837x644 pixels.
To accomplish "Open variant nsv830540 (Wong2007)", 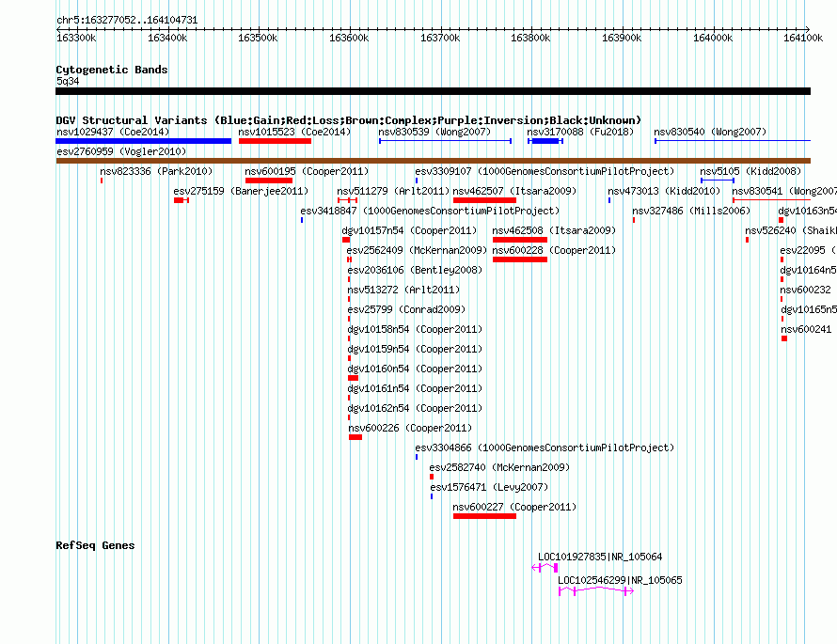I will [710, 132].
